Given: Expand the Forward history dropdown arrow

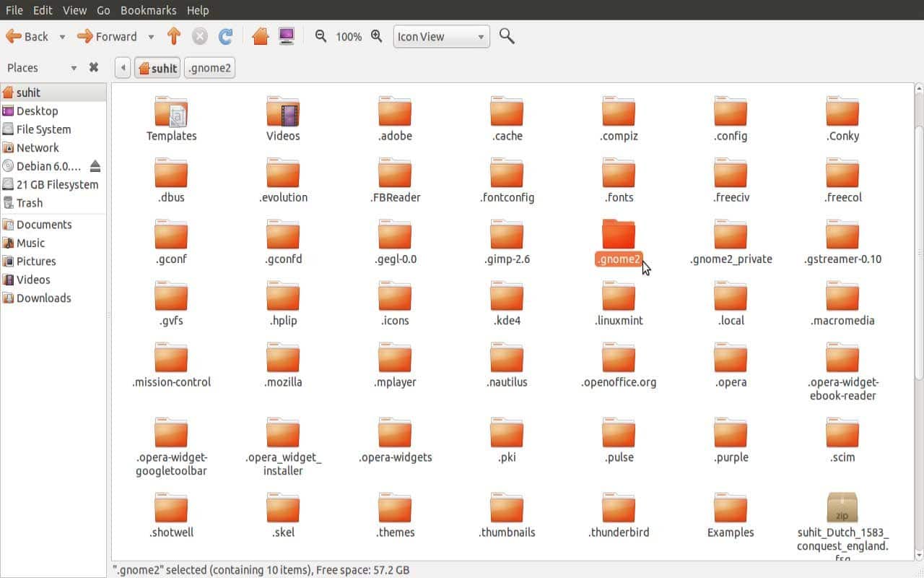Looking at the screenshot, I should click(151, 37).
